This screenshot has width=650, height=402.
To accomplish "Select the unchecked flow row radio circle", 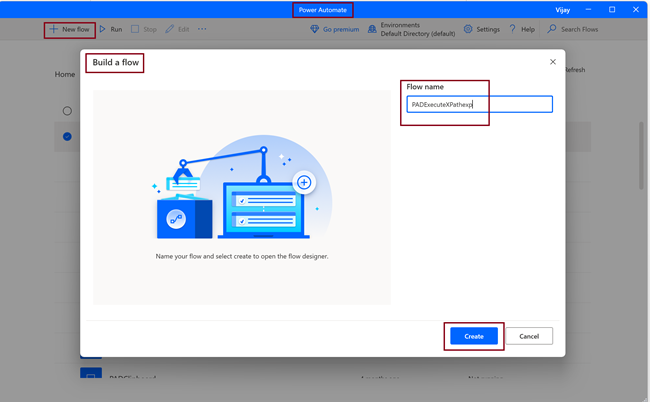I will click(x=67, y=111).
